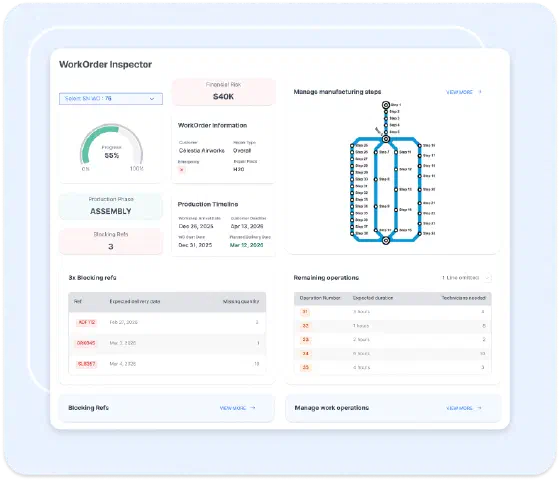
Task: Click the Celestia Airworks customer name
Action: [x=202, y=151]
